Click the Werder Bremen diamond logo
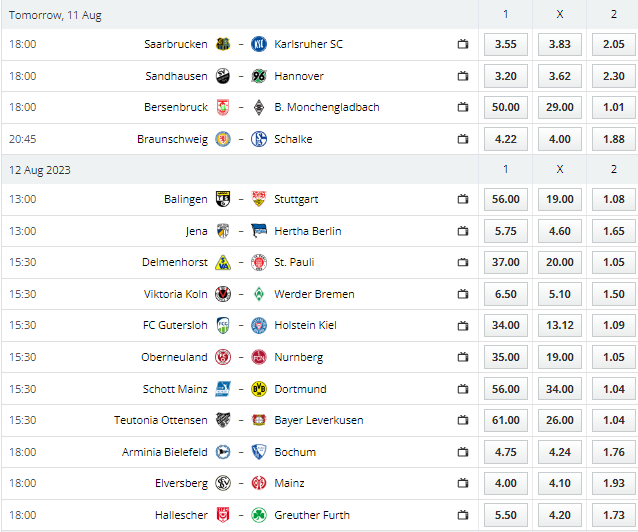The image size is (638, 532). click(259, 294)
